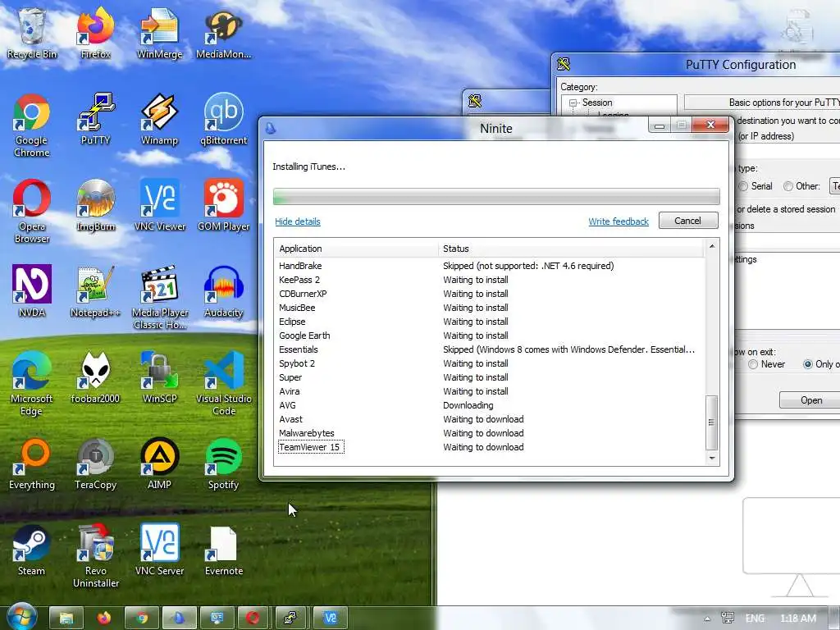Select the Spybot 2 list row
The width and height of the screenshot is (840, 630).
490,363
